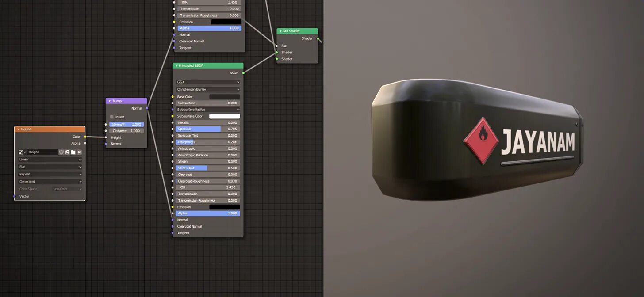Open the Generated source dropdown

click(x=50, y=182)
